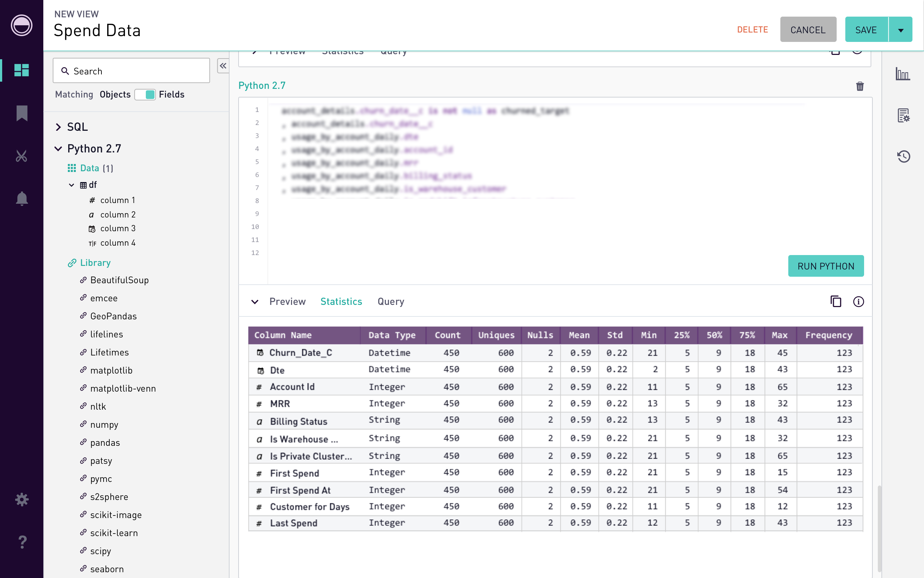This screenshot has height=578, width=924.
Task: Click the string icon beside column 2
Action: (91, 215)
